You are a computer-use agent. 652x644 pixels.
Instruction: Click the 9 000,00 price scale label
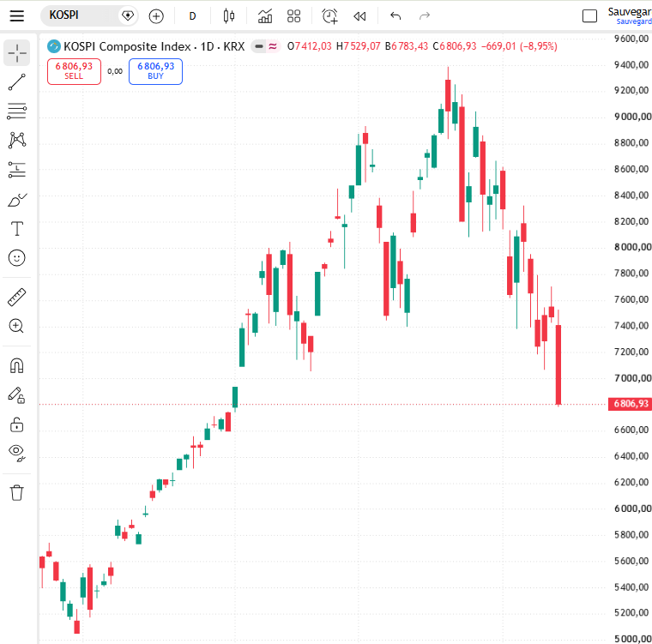(632, 117)
